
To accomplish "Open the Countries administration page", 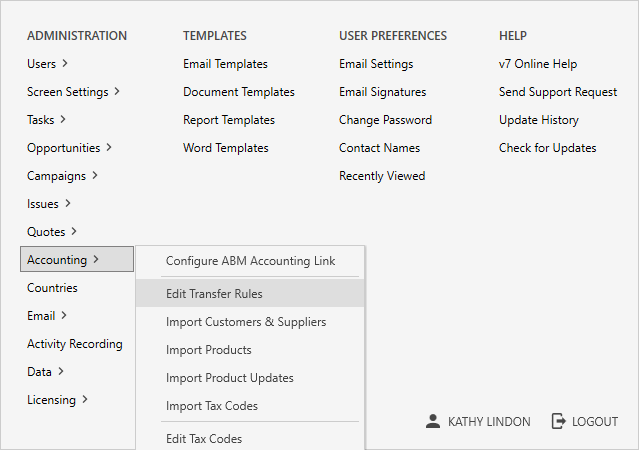I will click(52, 288).
